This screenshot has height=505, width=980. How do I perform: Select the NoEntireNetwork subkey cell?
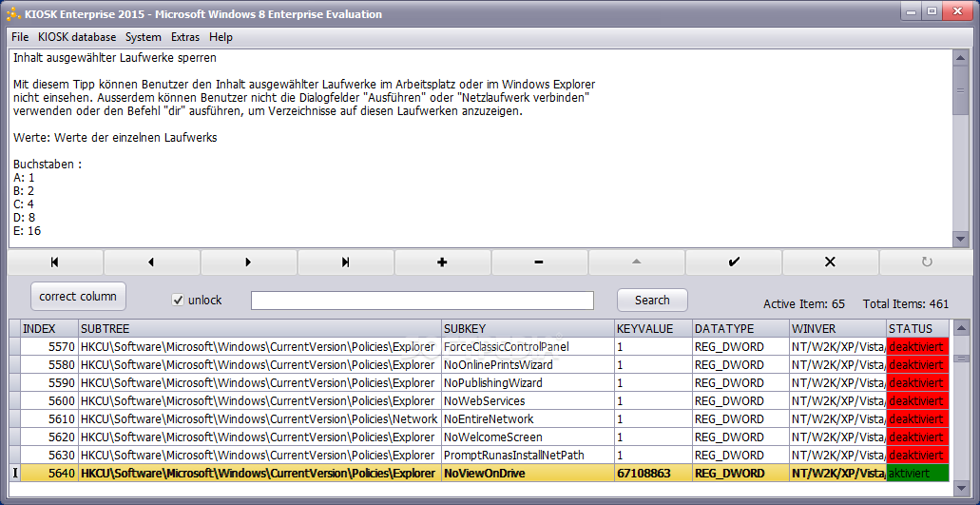(528, 418)
